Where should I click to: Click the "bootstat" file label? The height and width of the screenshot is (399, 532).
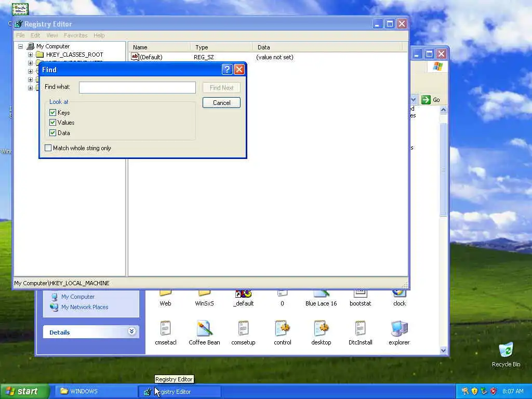click(x=361, y=303)
